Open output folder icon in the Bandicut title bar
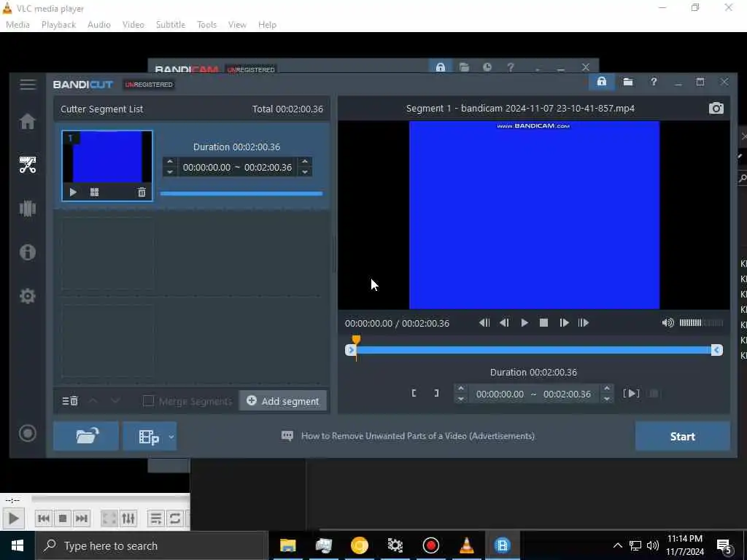This screenshot has height=560, width=747. coord(628,82)
